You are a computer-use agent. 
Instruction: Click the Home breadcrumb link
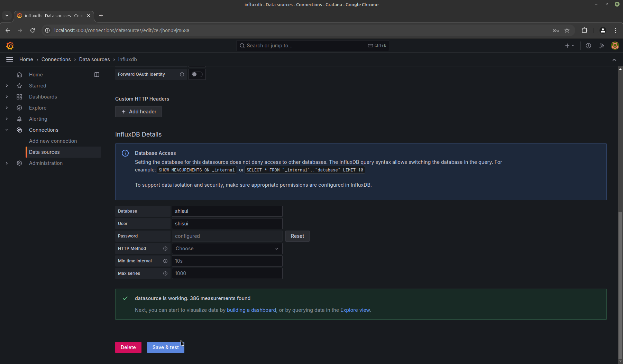click(x=26, y=59)
